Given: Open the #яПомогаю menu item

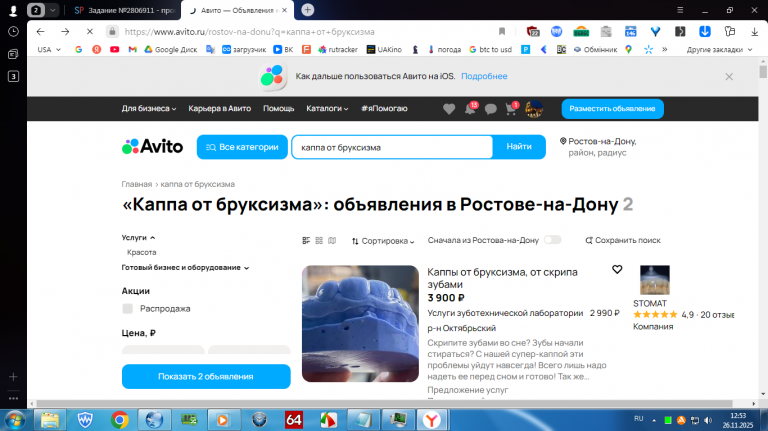Looking at the screenshot, I should point(384,109).
